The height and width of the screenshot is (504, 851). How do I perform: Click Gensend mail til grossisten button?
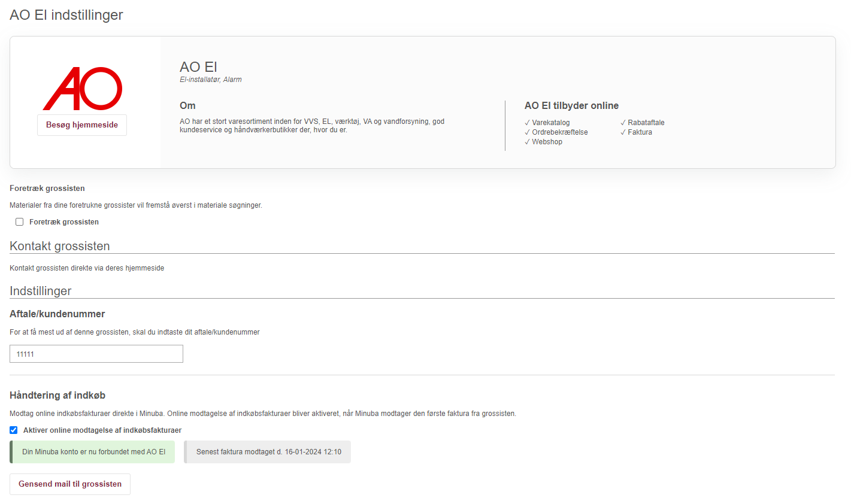(x=70, y=484)
